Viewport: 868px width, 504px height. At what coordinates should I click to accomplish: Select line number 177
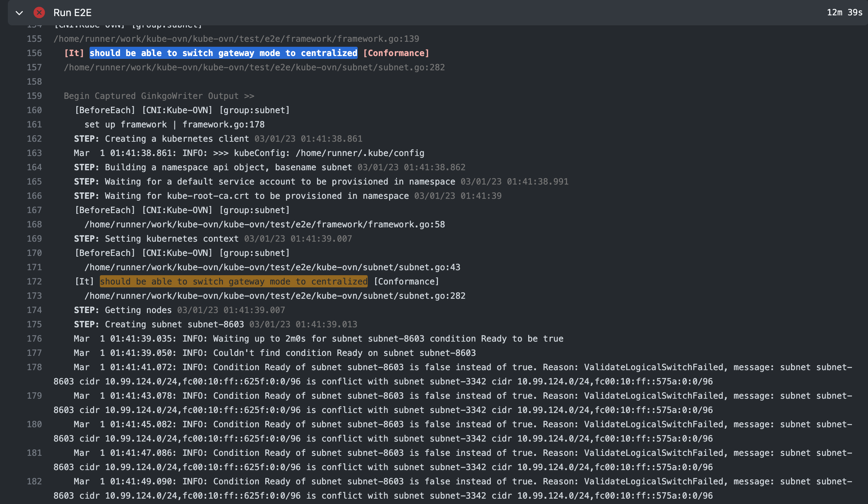[x=34, y=353]
